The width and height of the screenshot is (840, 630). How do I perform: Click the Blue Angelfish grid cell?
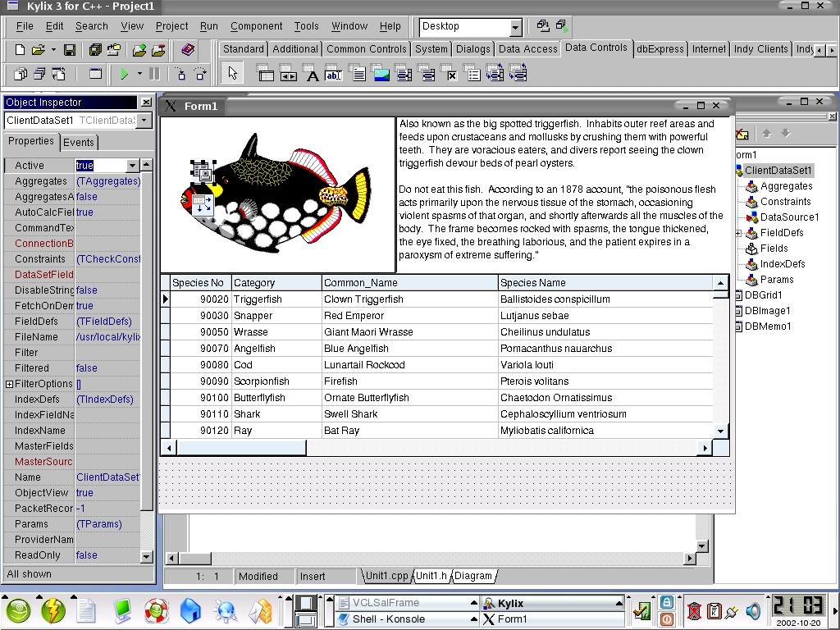click(x=356, y=349)
